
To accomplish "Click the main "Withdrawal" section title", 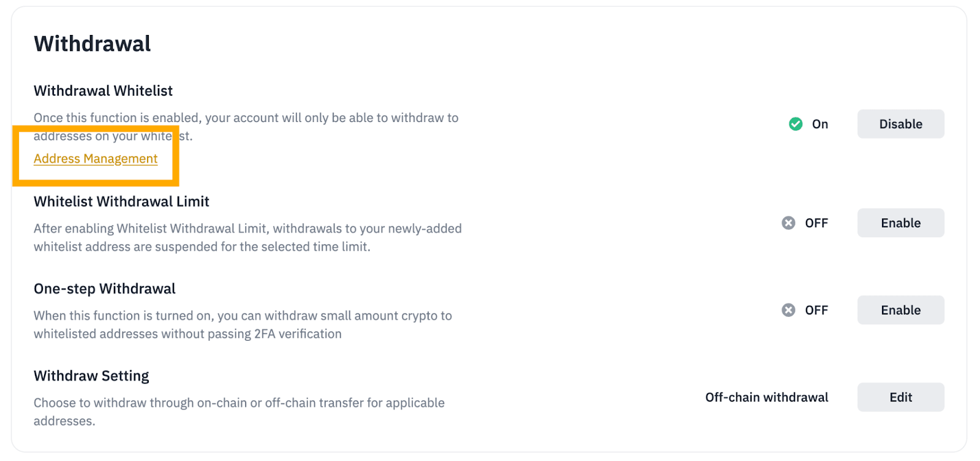I will click(x=92, y=44).
